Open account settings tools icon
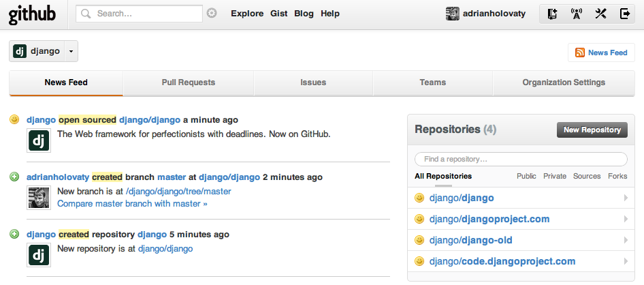Screen dimensions: 644x285 pyautogui.click(x=600, y=14)
